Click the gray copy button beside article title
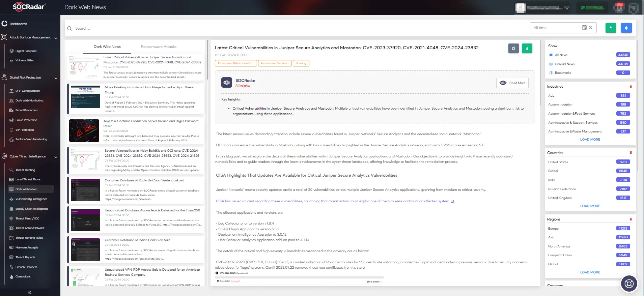The height and width of the screenshot is (296, 644). tap(513, 48)
